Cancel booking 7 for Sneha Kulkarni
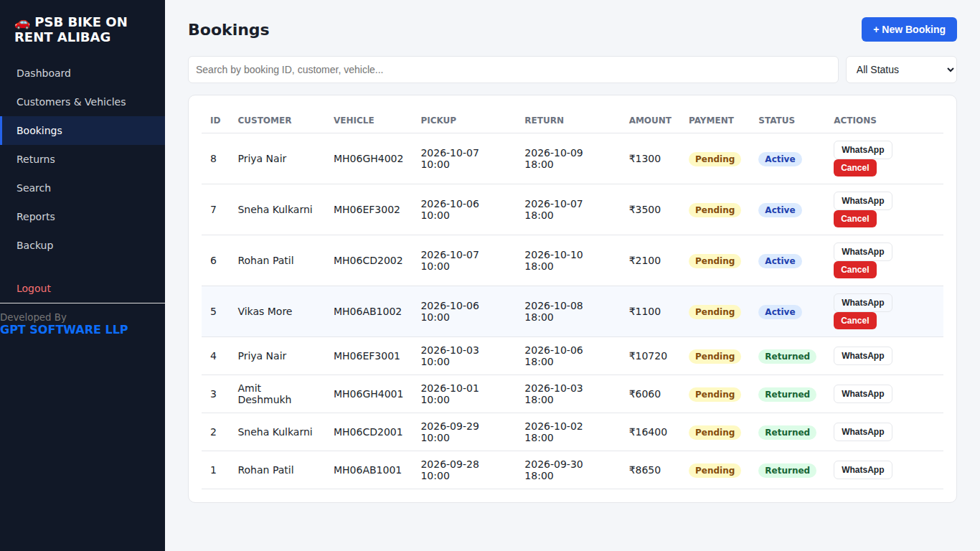This screenshot has width=980, height=551. 854,219
